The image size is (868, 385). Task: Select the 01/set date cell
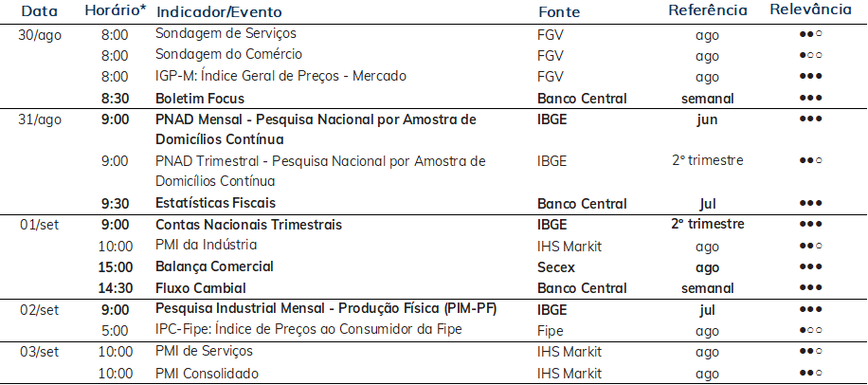point(39,225)
